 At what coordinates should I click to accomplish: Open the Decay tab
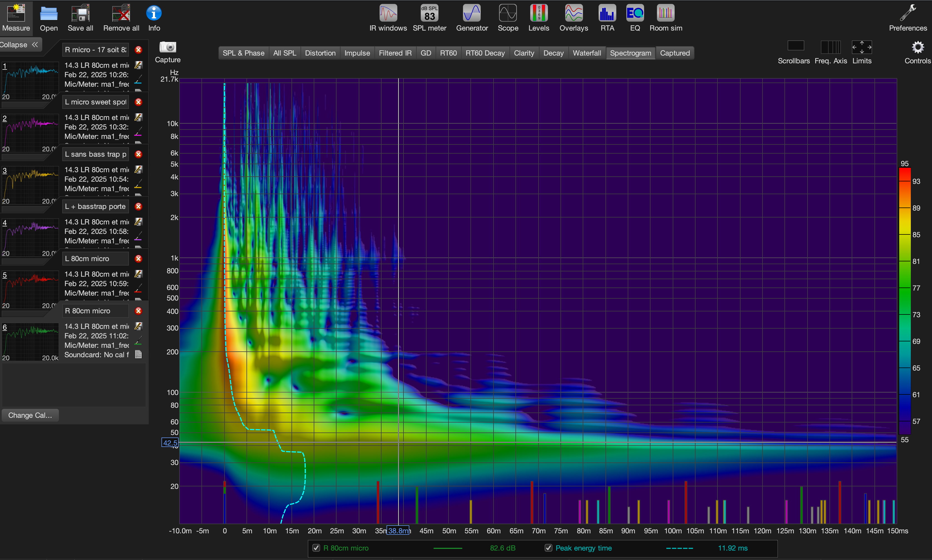(553, 53)
